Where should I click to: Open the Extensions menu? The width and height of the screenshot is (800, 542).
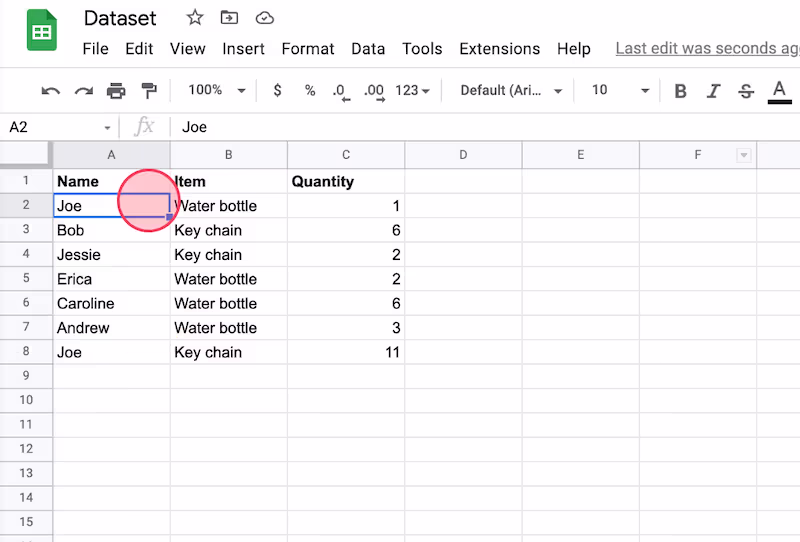click(x=499, y=48)
